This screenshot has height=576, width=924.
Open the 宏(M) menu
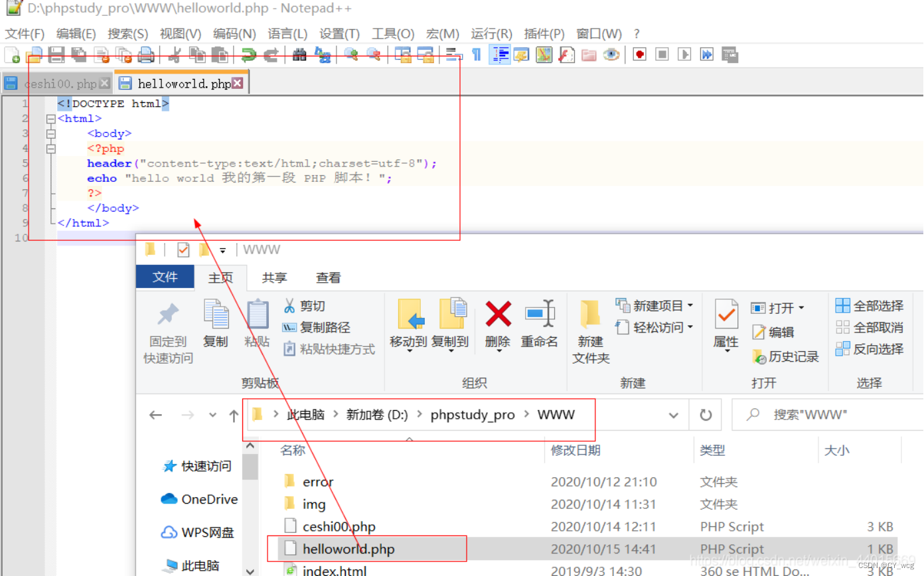coord(443,33)
